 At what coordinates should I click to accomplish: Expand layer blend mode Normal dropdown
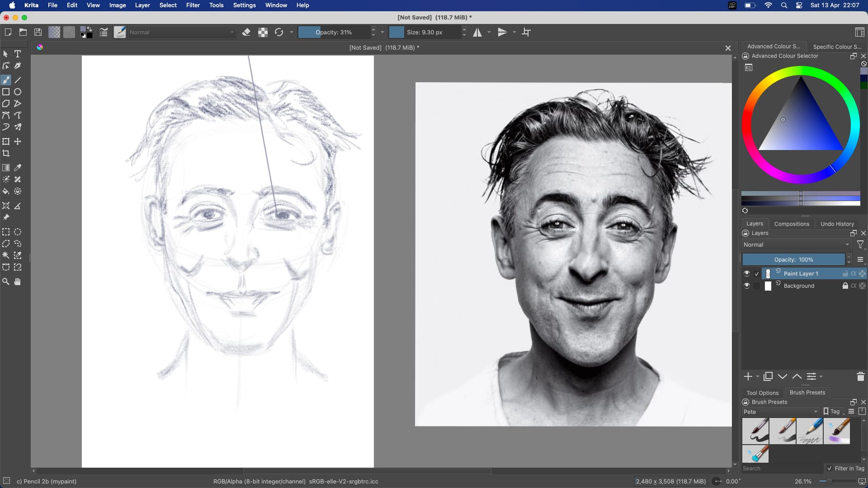[x=796, y=245]
